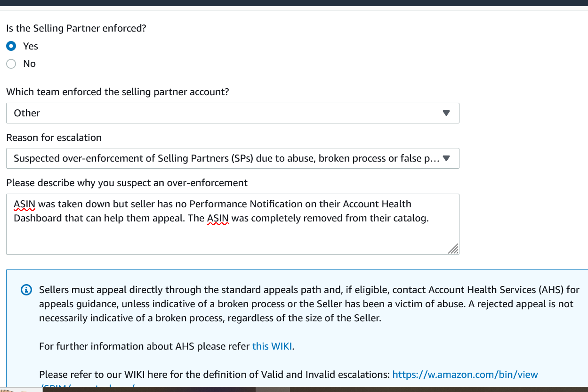Click the arrow on the enforcing team dropdown
Image resolution: width=588 pixels, height=392 pixels.
tap(446, 113)
